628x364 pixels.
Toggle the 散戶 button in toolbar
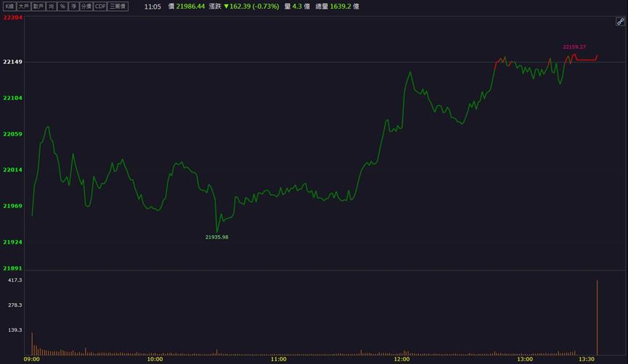[38, 7]
